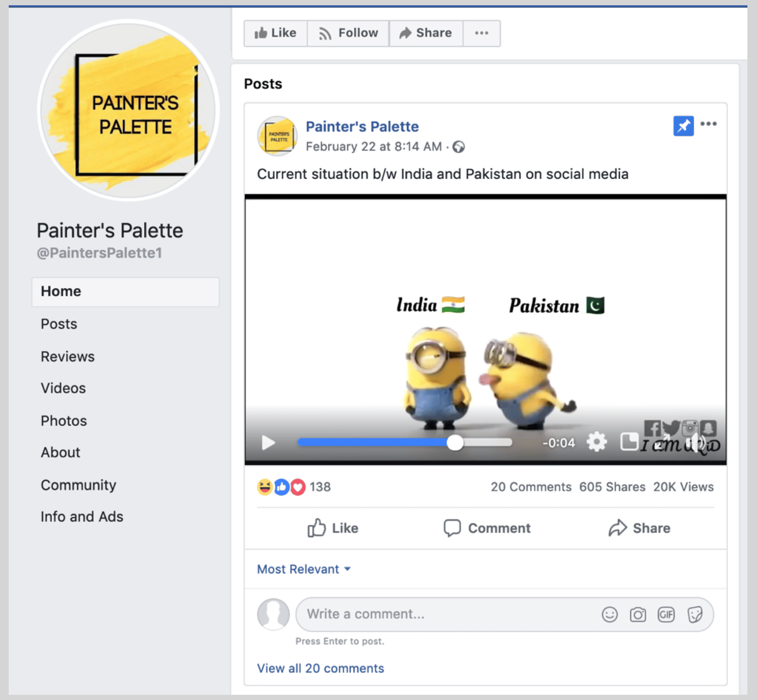Follow the Painter's Palette page
Viewport: 757px width, 700px height.
click(348, 33)
